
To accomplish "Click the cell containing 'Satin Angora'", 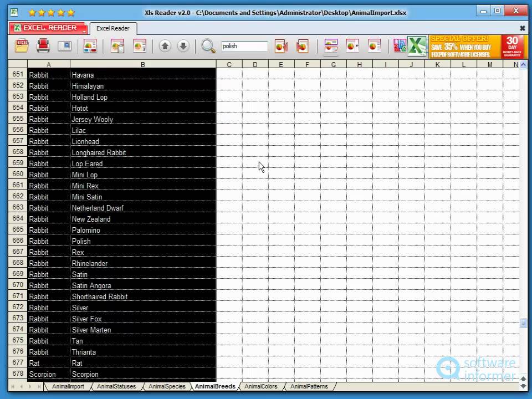I will (143, 285).
